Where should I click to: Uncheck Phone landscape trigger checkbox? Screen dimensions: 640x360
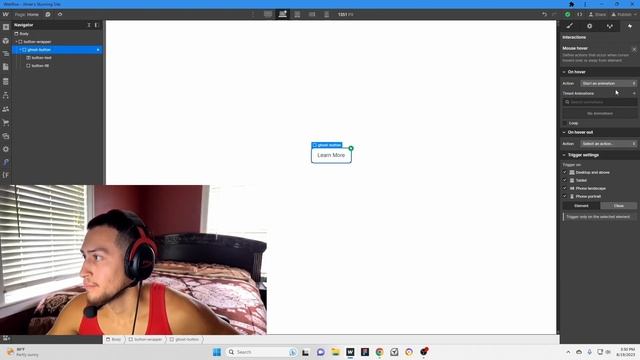[x=565, y=188]
